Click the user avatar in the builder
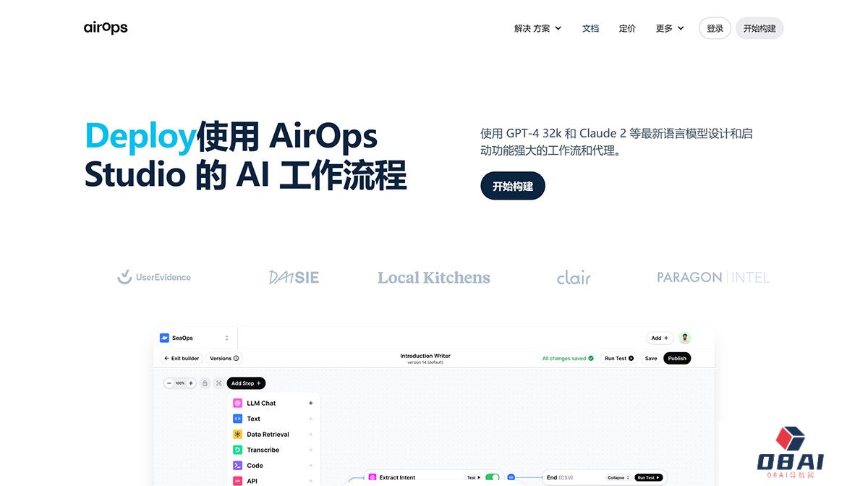868x486 pixels. (684, 338)
